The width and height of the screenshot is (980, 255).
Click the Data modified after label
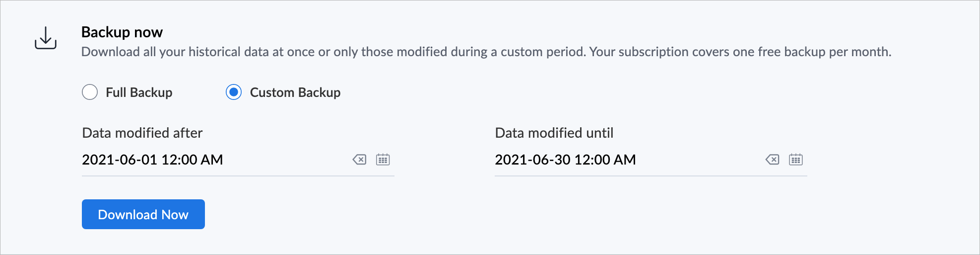click(142, 133)
